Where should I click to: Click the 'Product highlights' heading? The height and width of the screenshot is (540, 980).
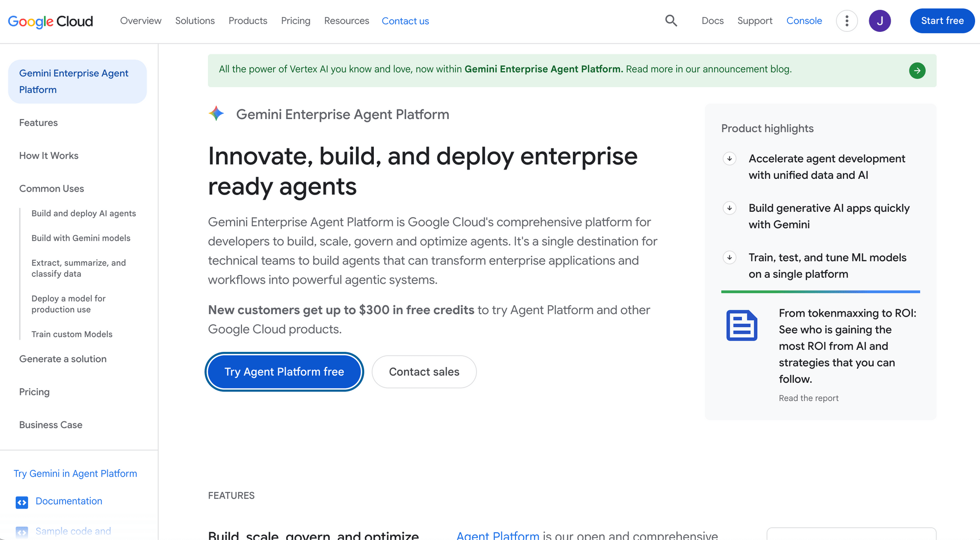(767, 128)
